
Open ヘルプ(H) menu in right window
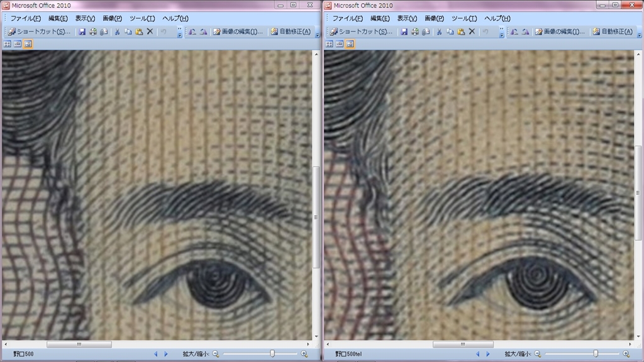click(497, 18)
